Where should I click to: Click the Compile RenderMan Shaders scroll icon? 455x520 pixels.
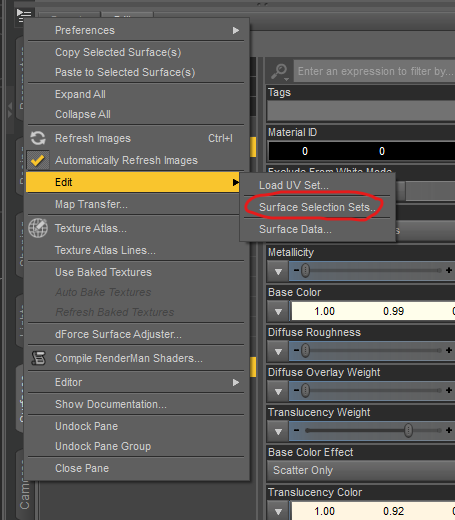[x=38, y=358]
